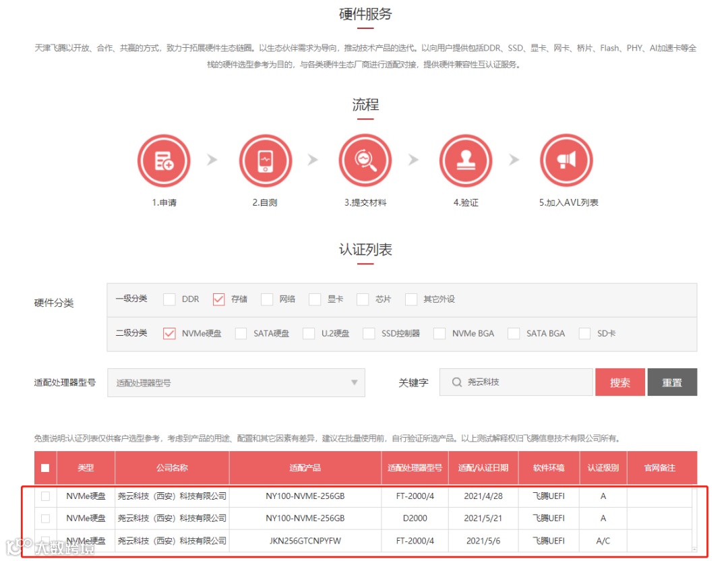Image resolution: width=728 pixels, height=561 pixels.
Task: Uncheck the 存储 category checkbox
Action: coord(218,299)
